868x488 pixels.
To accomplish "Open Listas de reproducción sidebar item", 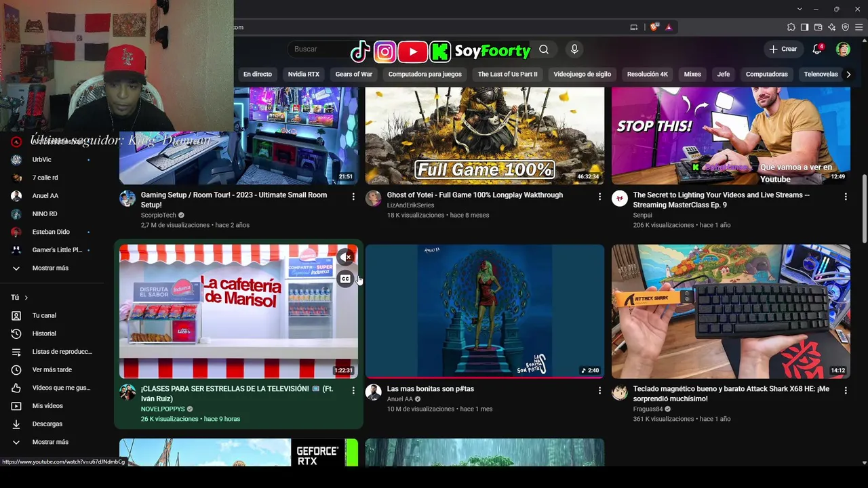I will click(x=52, y=352).
